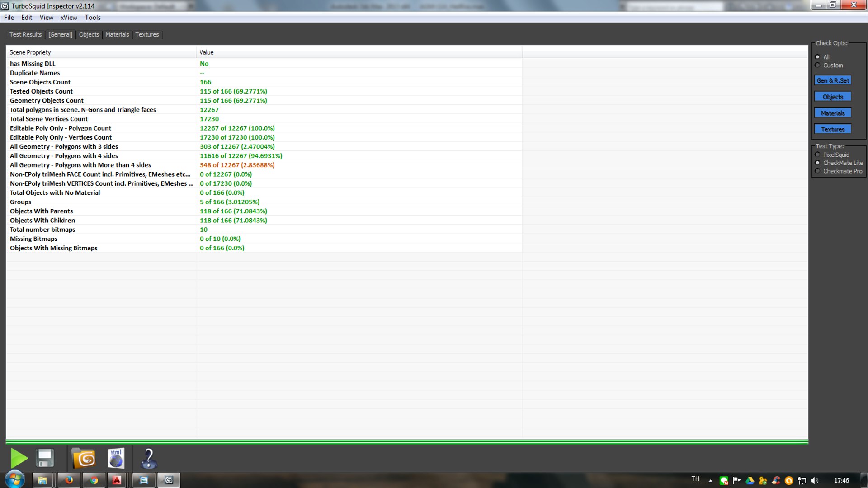Image resolution: width=868 pixels, height=488 pixels.
Task: Launch Chrome from the taskbar
Action: coord(94,480)
